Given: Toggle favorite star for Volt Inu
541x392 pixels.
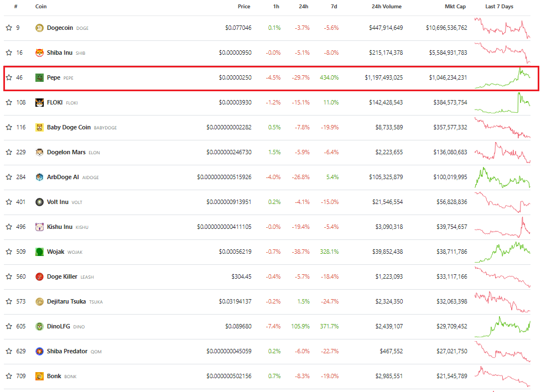Looking at the screenshot, I should (x=9, y=202).
